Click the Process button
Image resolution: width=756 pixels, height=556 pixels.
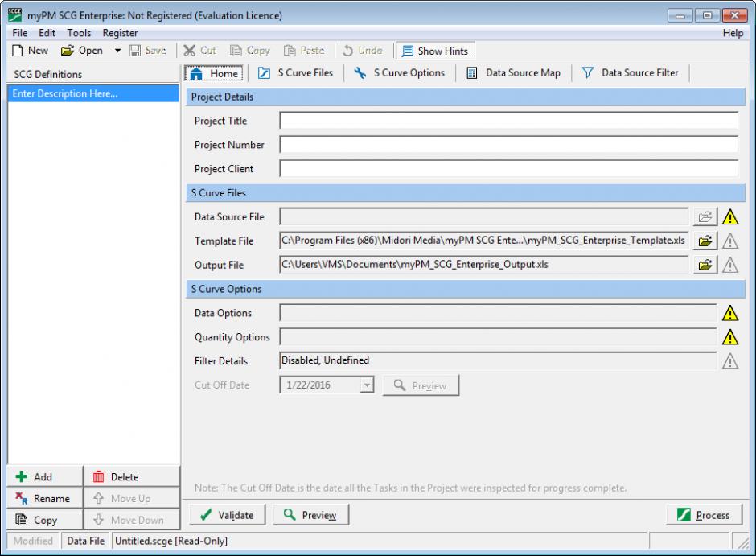click(704, 515)
